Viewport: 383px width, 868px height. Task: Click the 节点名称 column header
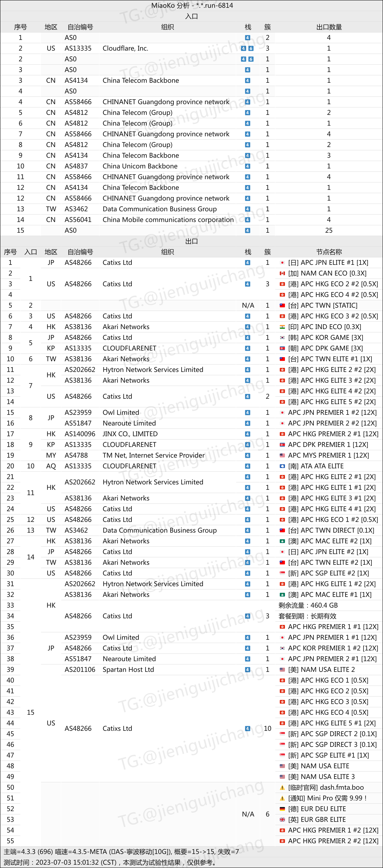pos(329,252)
